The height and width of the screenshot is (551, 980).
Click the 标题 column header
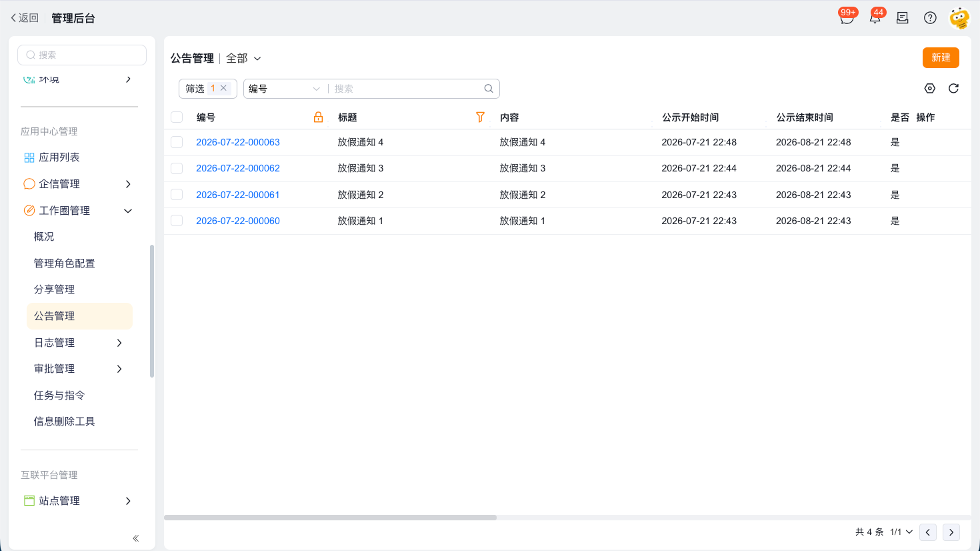347,117
